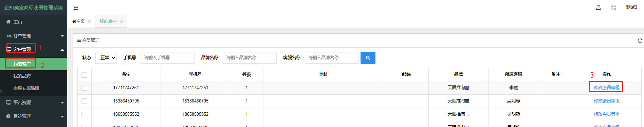
Task: Click 吴明静 in the 15386450795 row
Action: pyautogui.click(x=513, y=101)
